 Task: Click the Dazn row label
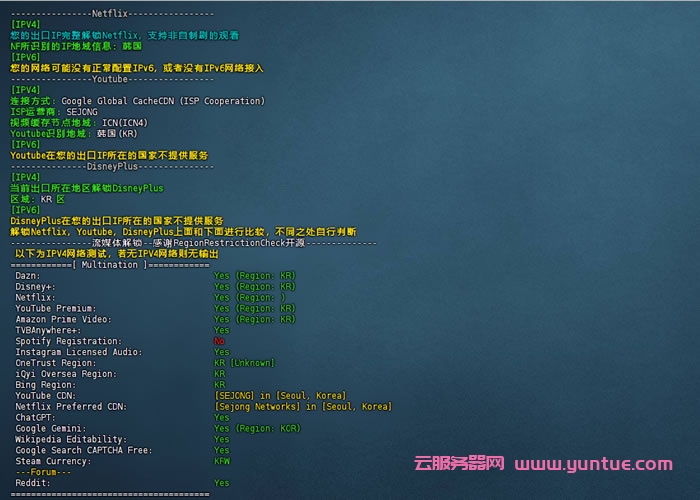coord(28,275)
